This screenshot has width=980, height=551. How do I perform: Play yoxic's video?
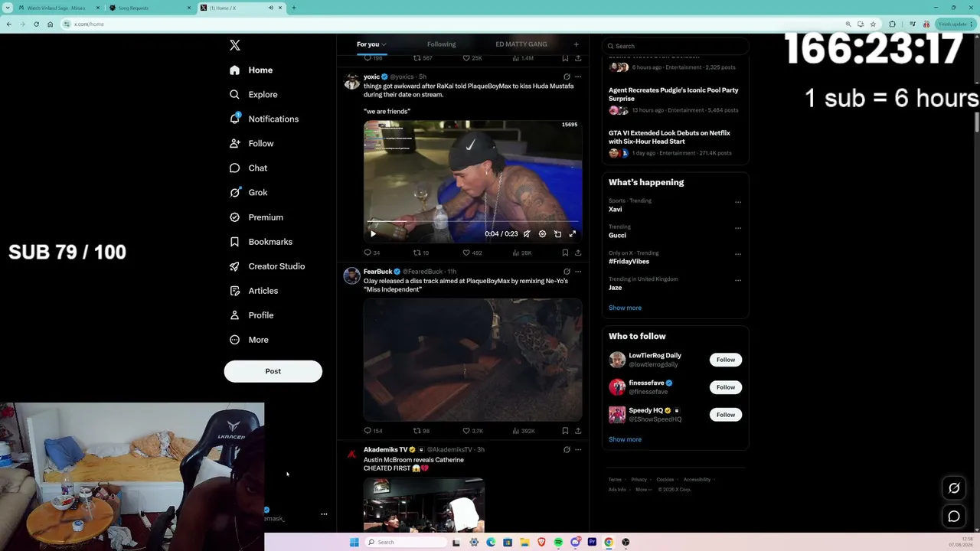(x=373, y=234)
